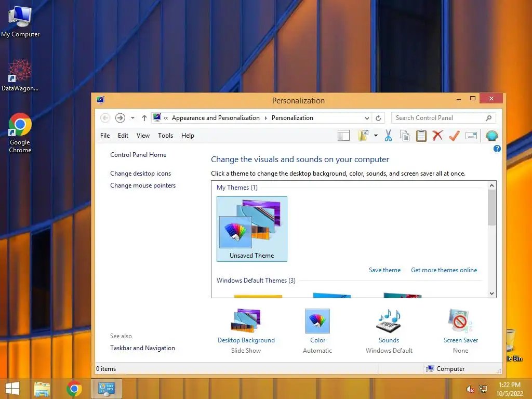The width and height of the screenshot is (532, 399).
Task: Select the Google Chrome desktop shortcut
Action: pos(20,134)
